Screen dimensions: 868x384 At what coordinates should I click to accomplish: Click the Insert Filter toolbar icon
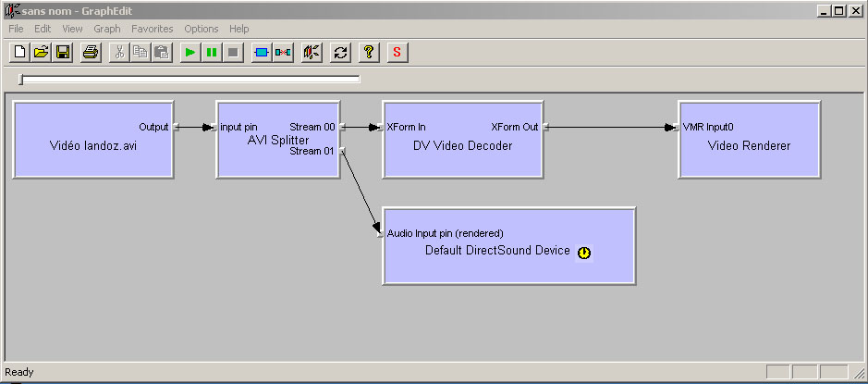262,53
